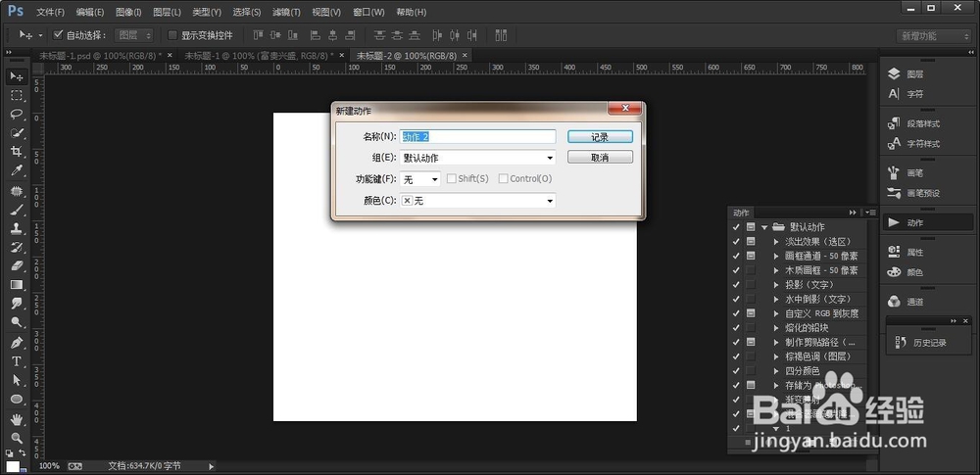The height and width of the screenshot is (475, 980).
Task: Expand the 棕褐色调（图层）action
Action: pyautogui.click(x=776, y=356)
